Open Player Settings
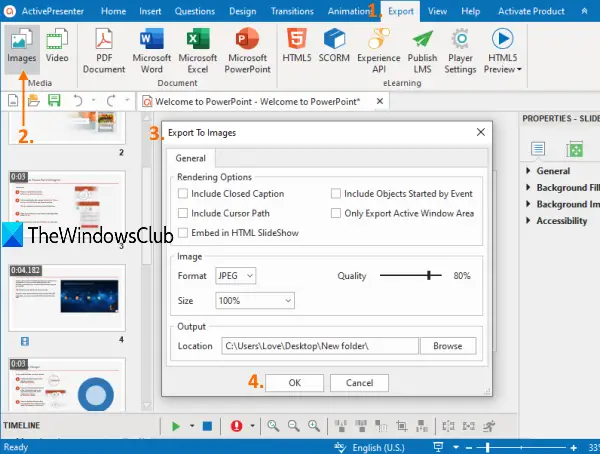 [460, 51]
